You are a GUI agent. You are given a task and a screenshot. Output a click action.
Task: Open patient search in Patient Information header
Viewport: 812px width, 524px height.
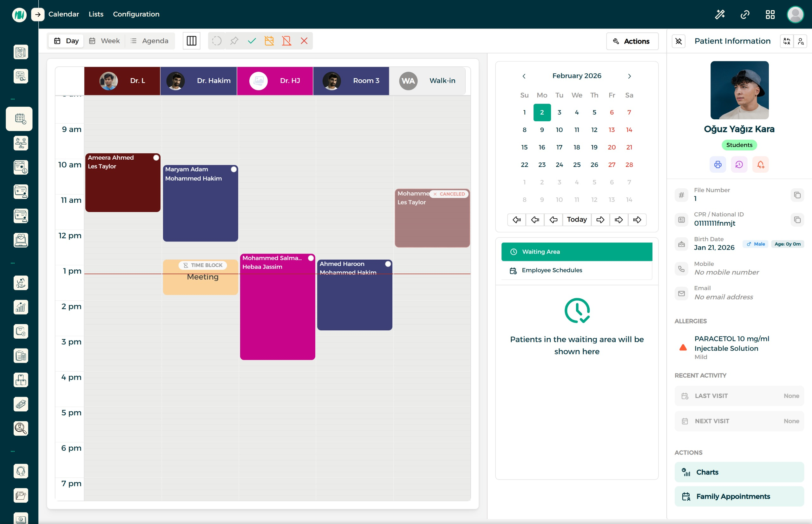tap(801, 41)
